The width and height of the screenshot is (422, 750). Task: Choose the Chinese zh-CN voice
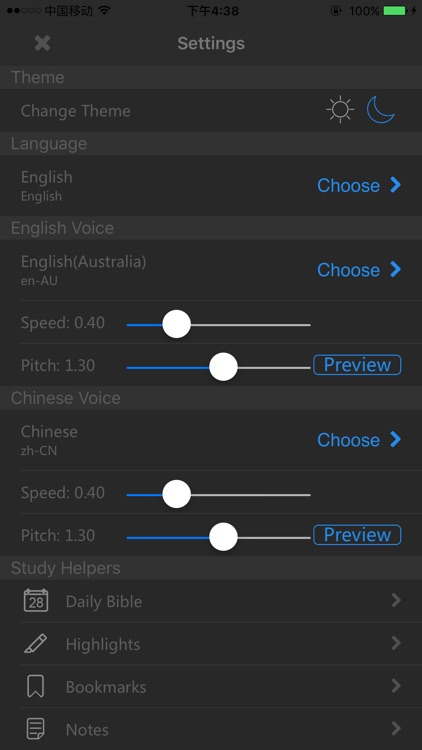[x=359, y=440]
